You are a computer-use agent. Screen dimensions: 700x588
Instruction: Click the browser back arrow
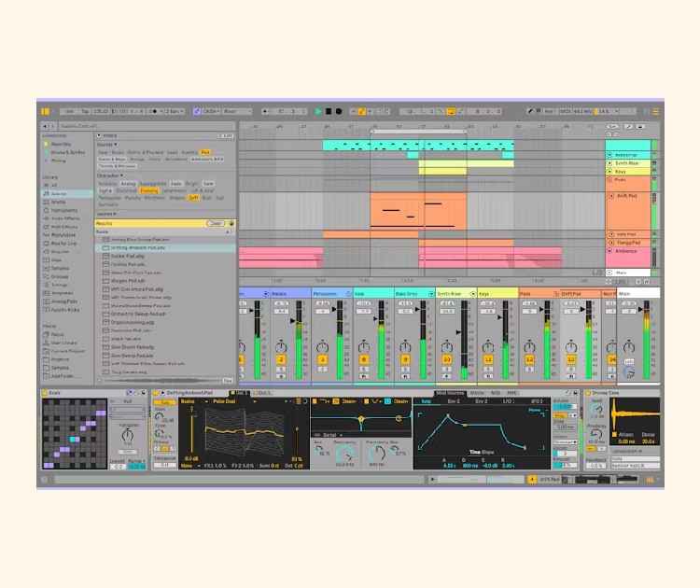pos(45,126)
